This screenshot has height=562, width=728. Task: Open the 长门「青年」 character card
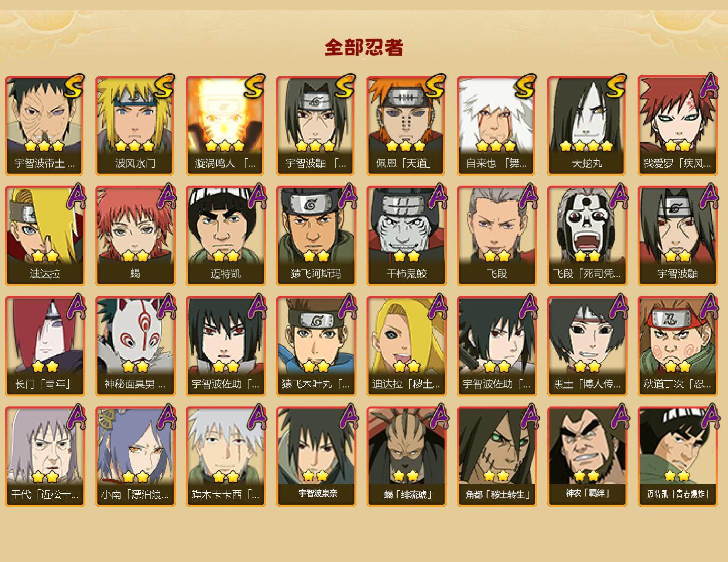coord(45,346)
